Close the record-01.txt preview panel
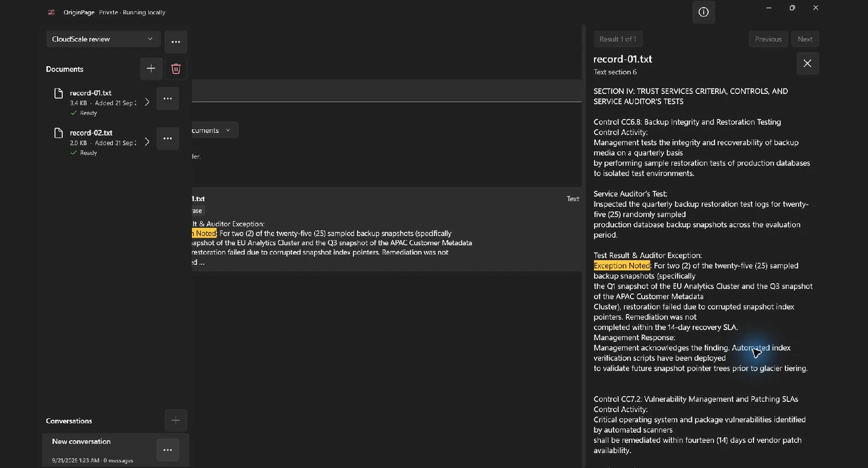Viewport: 868px width, 468px height. [x=807, y=64]
